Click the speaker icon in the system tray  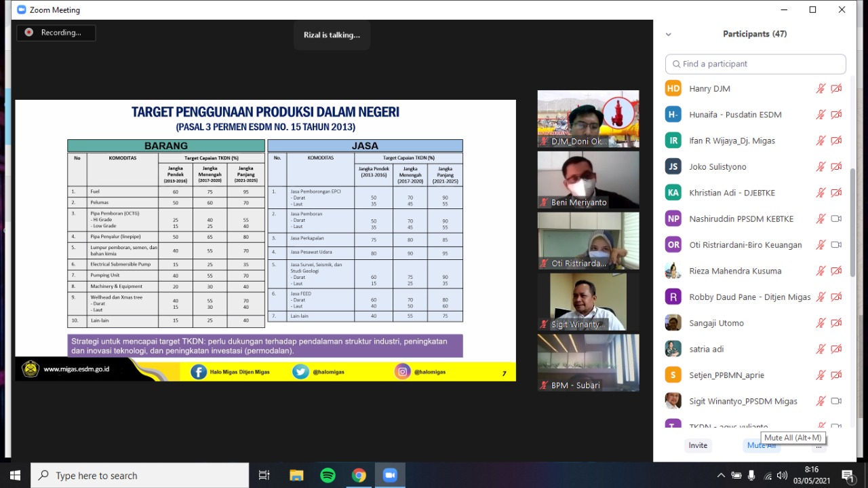tap(782, 475)
